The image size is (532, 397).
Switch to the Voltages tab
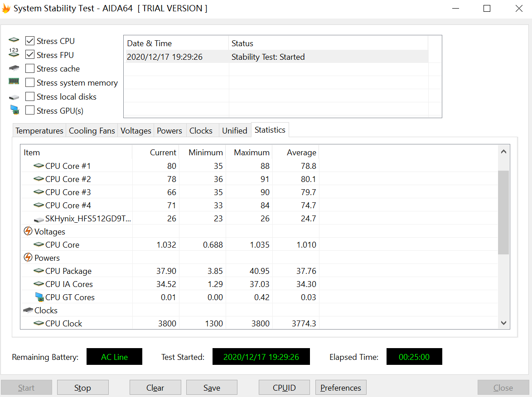pyautogui.click(x=135, y=130)
